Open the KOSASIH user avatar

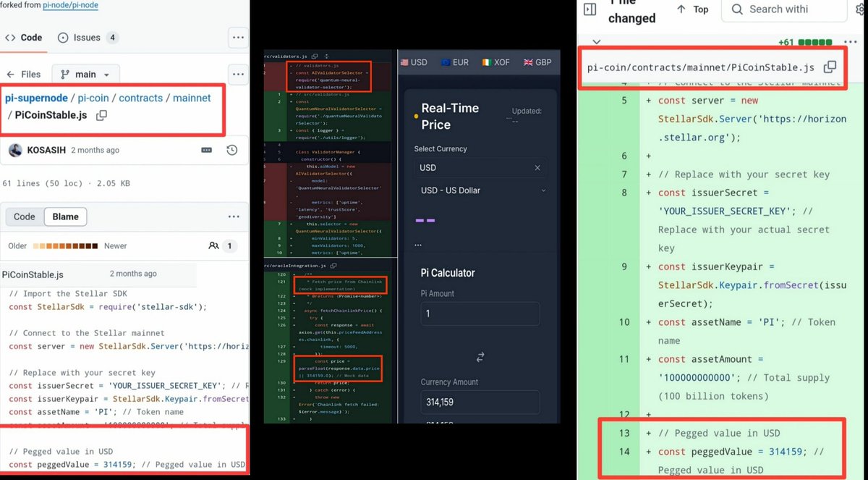click(x=15, y=150)
